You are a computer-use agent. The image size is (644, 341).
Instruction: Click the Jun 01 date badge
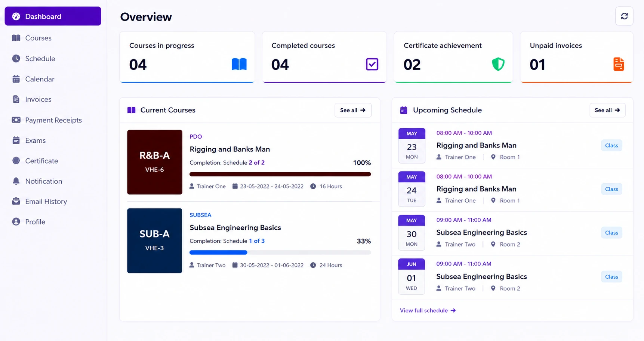(x=412, y=276)
